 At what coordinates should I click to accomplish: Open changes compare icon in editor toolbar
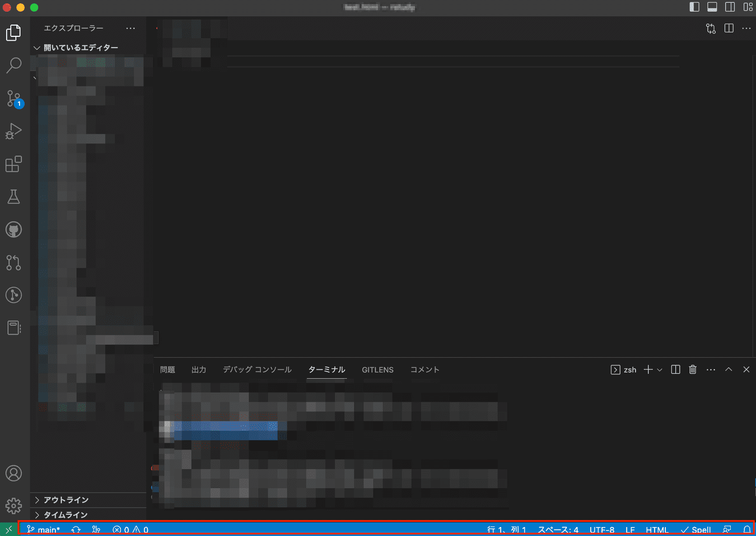pos(711,29)
